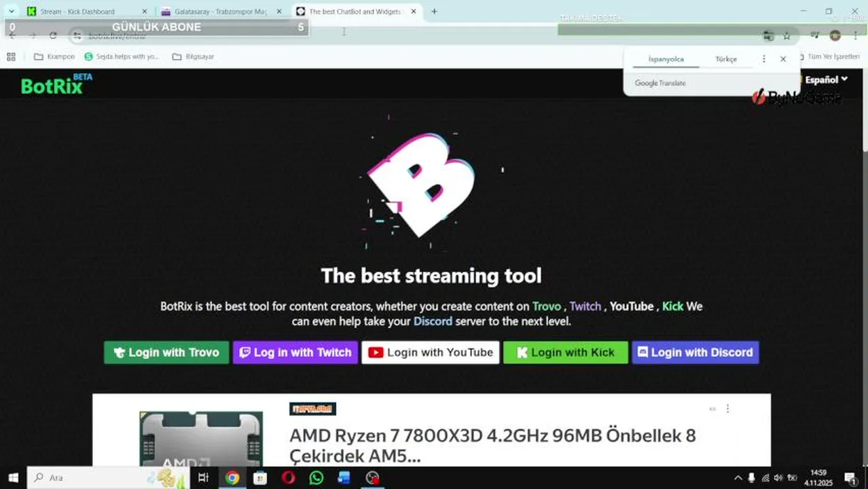Image resolution: width=868 pixels, height=489 pixels.
Task: Open the notification center icon
Action: [850, 478]
